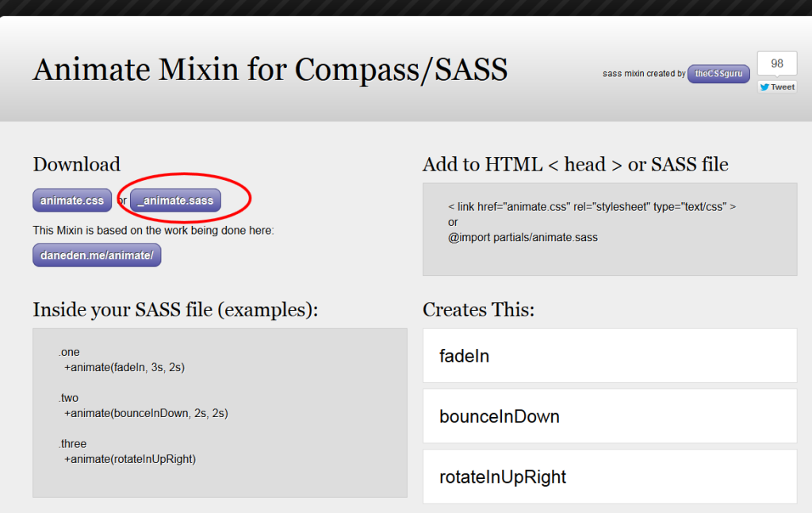Download the circled _animate.sass file
Screen dimensions: 812x513
point(174,201)
